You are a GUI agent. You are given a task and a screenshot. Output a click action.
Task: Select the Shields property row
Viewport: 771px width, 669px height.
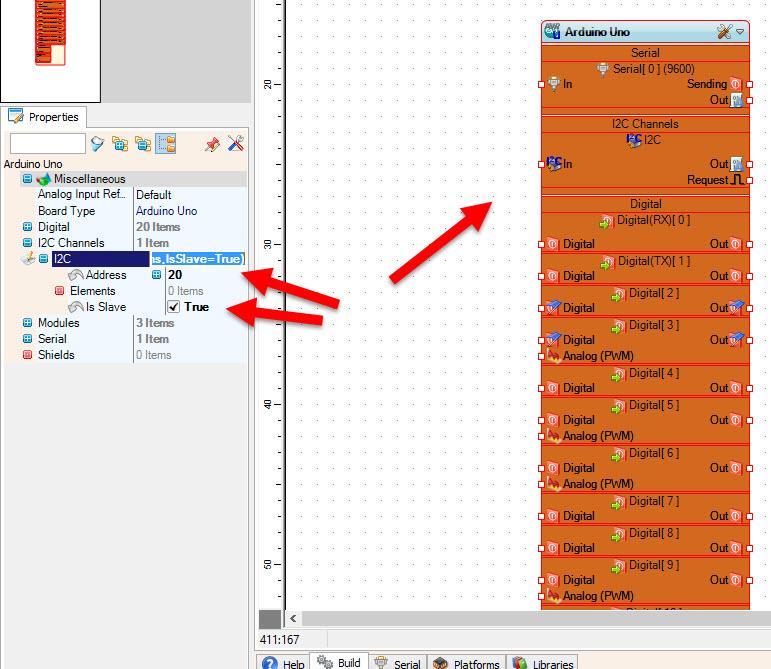pos(125,355)
